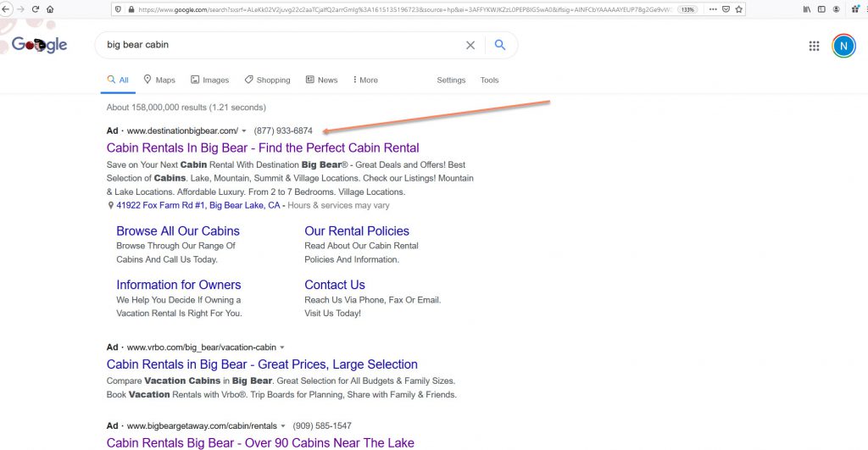Click the phone number (909) 585-1547

click(322, 425)
